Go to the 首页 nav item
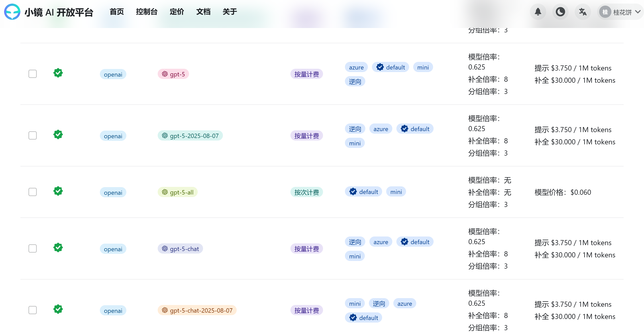The width and height of the screenshot is (644, 334). point(117,12)
